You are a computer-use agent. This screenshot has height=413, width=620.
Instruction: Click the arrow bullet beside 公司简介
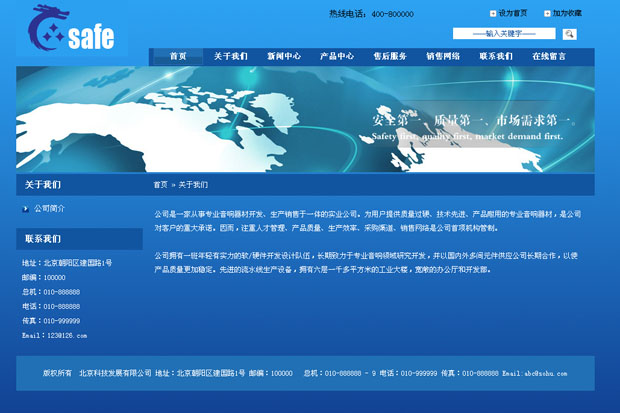(26, 208)
